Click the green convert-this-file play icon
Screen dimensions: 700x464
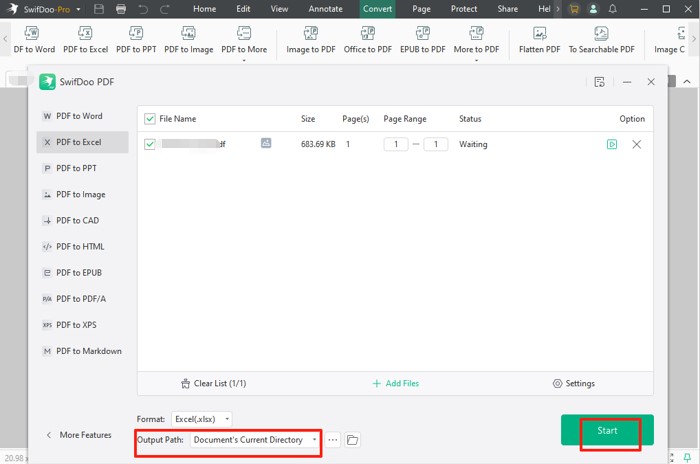(x=612, y=144)
